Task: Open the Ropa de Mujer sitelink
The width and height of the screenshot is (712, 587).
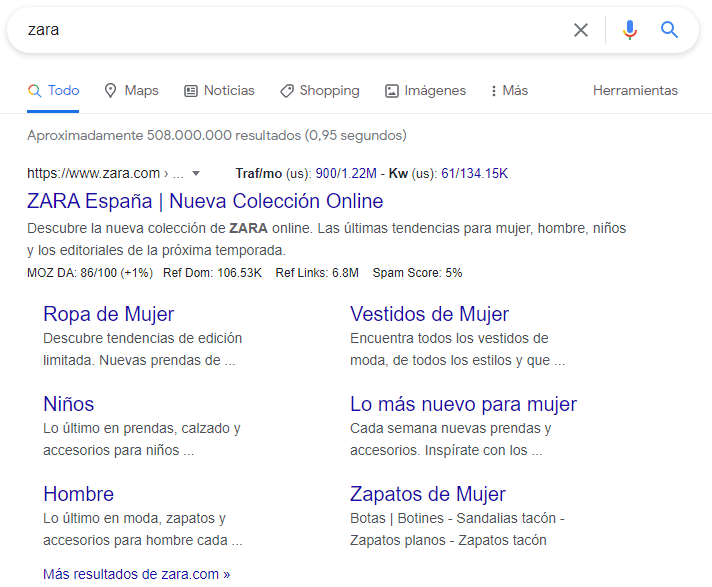Action: click(109, 314)
